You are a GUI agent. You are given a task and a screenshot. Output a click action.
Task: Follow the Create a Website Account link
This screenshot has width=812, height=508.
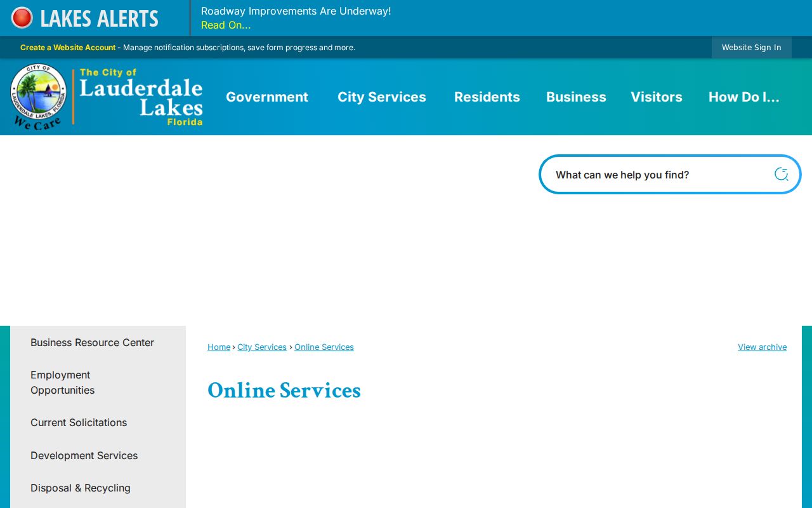tap(68, 48)
